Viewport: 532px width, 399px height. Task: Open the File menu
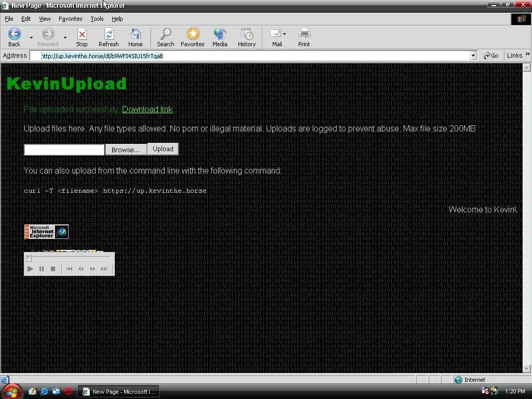pyautogui.click(x=9, y=19)
